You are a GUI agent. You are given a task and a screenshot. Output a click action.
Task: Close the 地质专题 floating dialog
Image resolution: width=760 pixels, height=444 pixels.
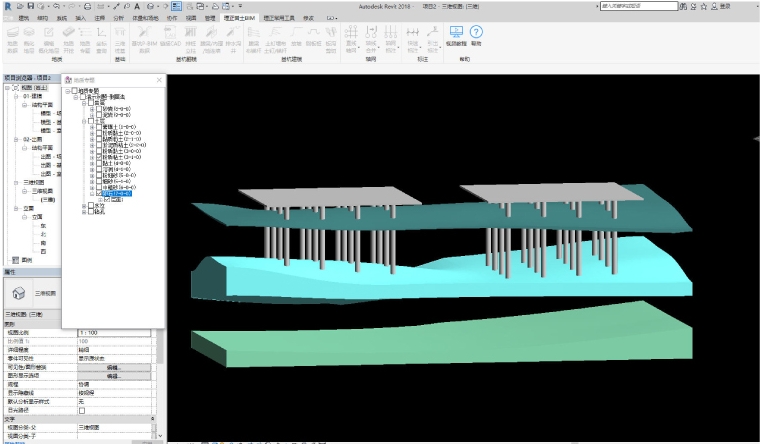[158, 79]
